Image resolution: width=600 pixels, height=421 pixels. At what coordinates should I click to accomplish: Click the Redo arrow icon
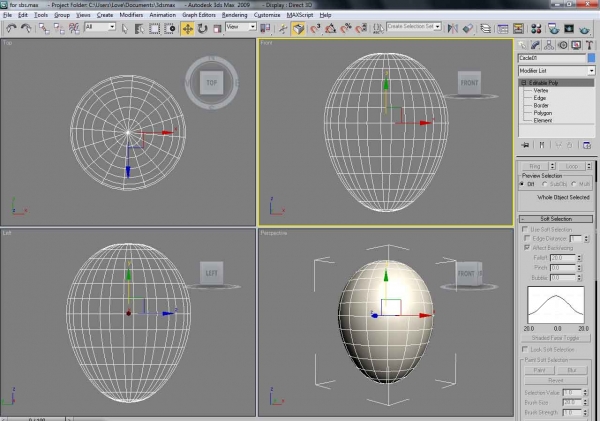tap(26, 28)
